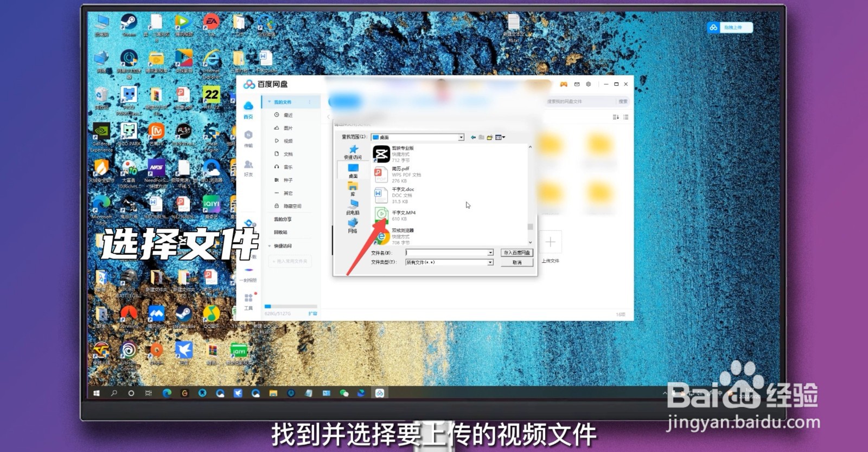Open 我的分享 in Netdisk panel

click(283, 219)
